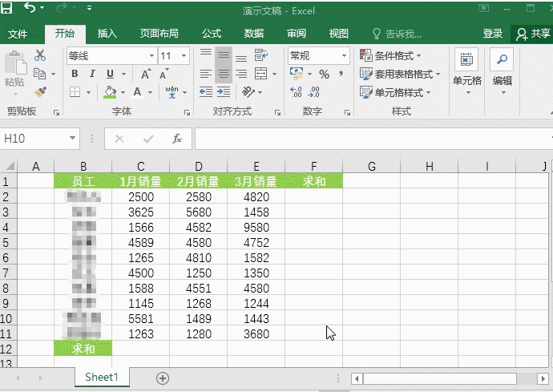The height and width of the screenshot is (392, 553).
Task: Click Decrease Decimal icon
Action: point(313,92)
